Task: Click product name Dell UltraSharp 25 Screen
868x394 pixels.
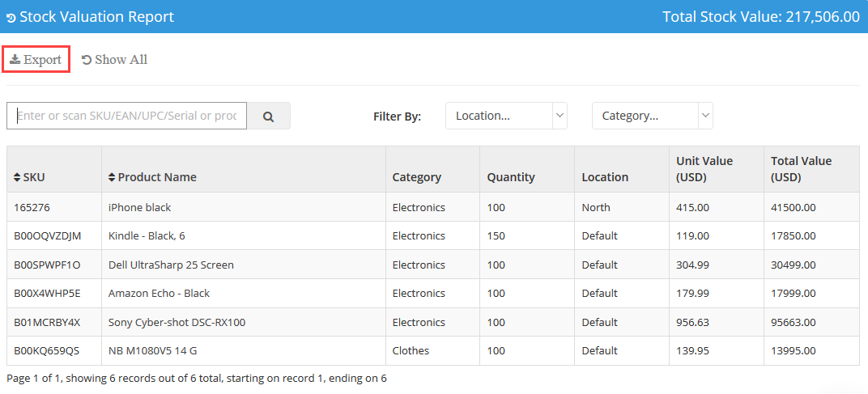Action: click(x=171, y=265)
